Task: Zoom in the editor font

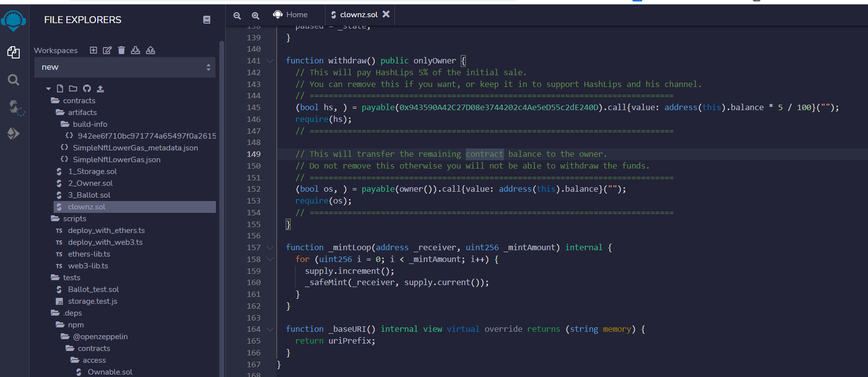Action: tap(255, 15)
